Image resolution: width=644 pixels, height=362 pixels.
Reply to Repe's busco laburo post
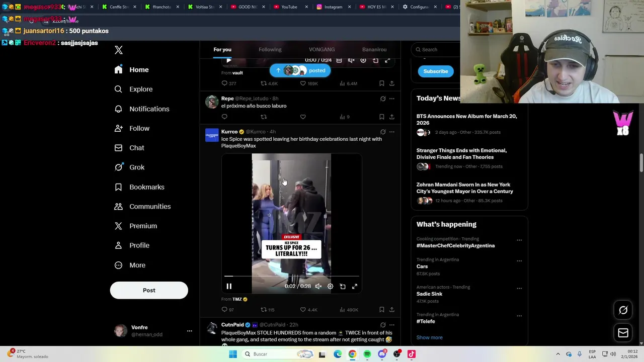(x=224, y=117)
